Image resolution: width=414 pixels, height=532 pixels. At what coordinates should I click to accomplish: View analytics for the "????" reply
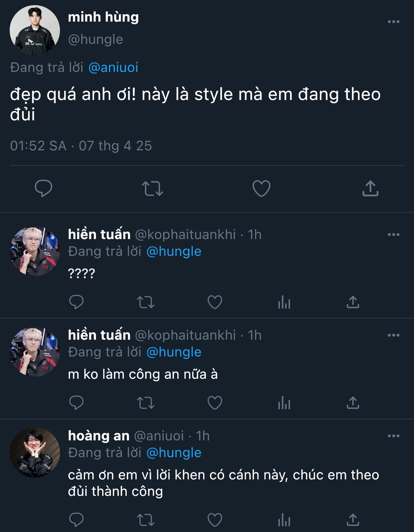pos(284,302)
